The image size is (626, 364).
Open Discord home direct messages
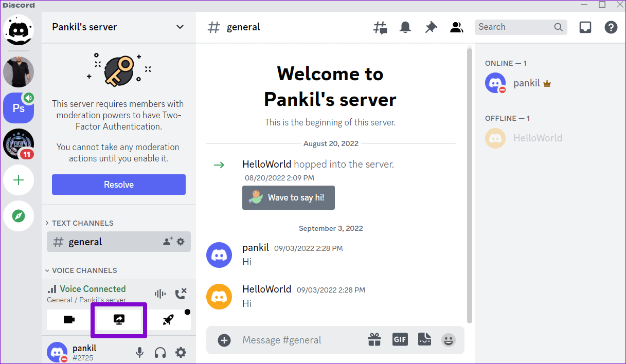(19, 30)
